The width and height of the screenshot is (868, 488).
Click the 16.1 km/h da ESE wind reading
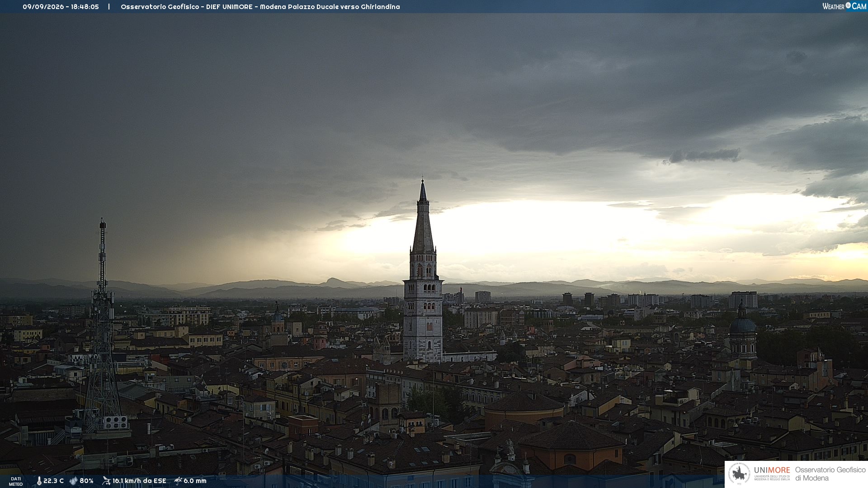point(139,481)
